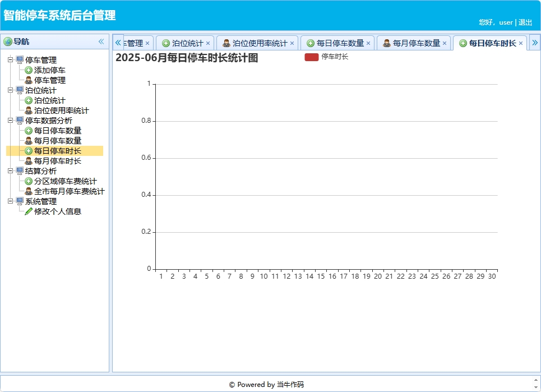Open 泊位统计 via its green plus icon
The width and height of the screenshot is (541, 392).
point(29,100)
